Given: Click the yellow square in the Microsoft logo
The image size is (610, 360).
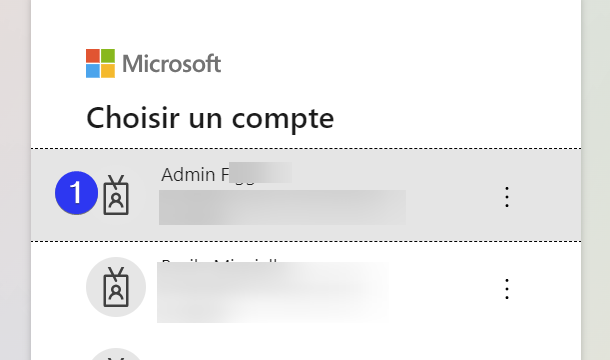Looking at the screenshot, I should 108,71.
